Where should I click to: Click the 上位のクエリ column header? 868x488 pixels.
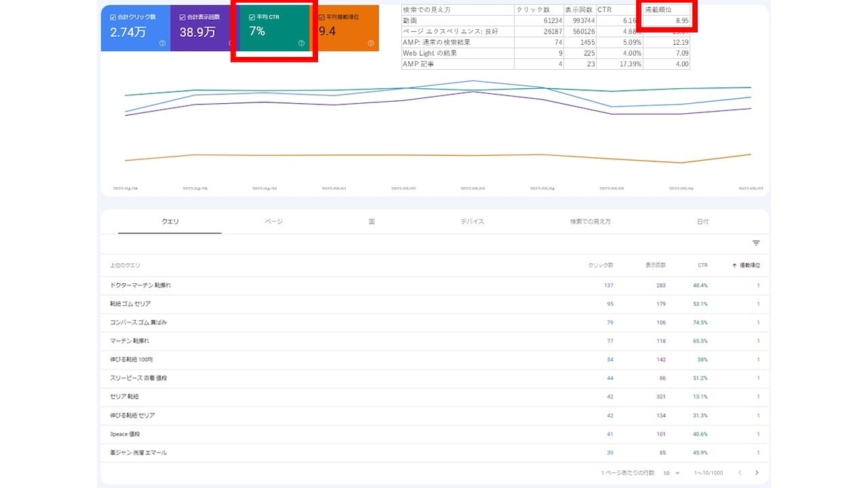pos(125,265)
